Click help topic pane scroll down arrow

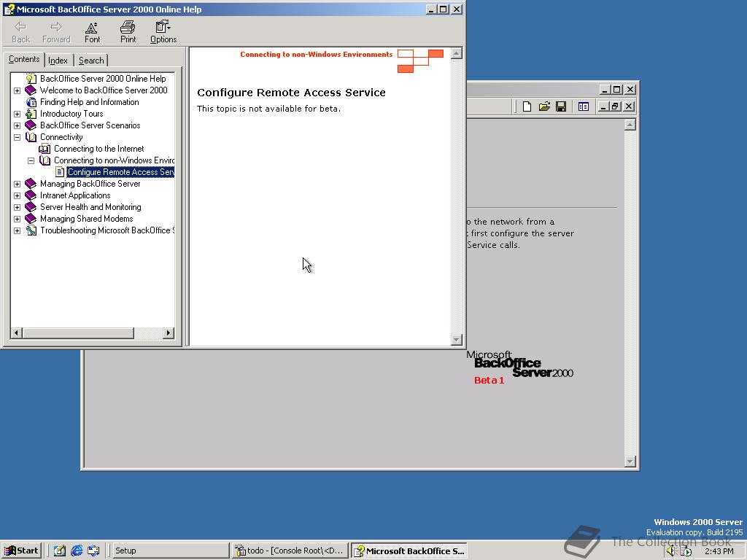point(457,339)
